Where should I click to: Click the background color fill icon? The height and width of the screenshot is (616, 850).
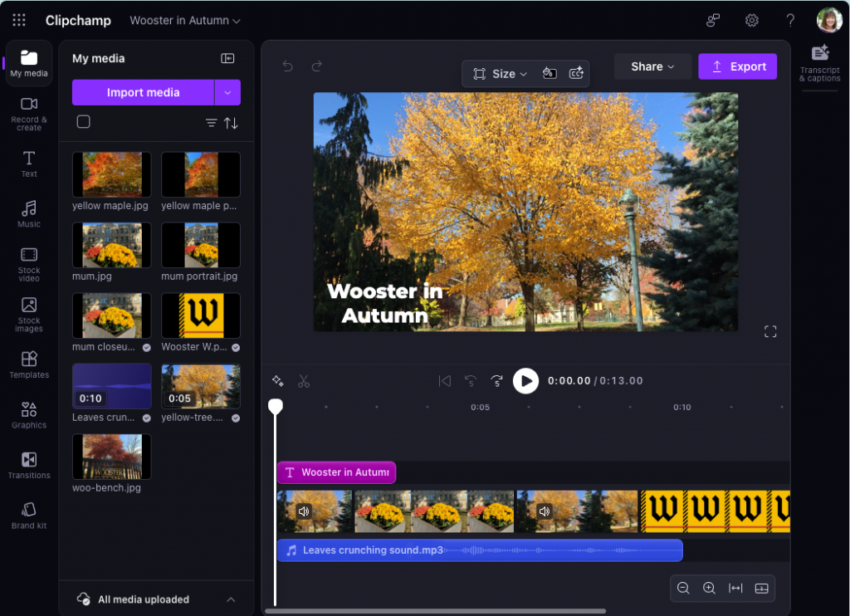550,73
